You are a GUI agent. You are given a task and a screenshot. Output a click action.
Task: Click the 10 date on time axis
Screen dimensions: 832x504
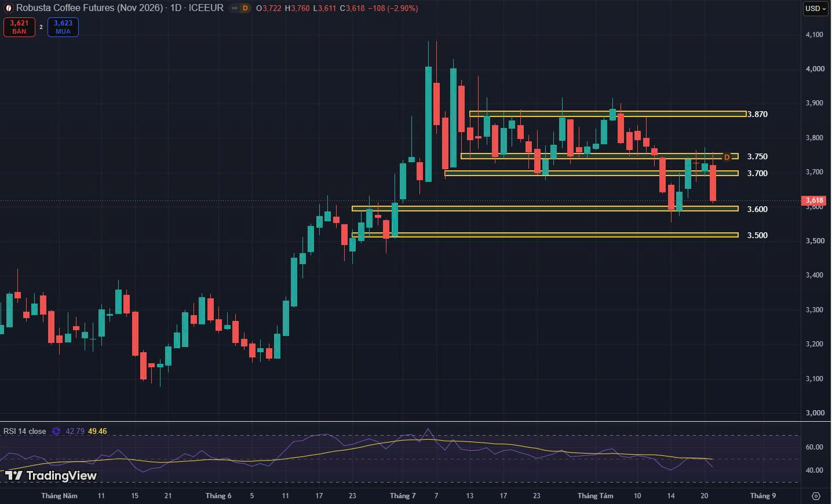[637, 496]
